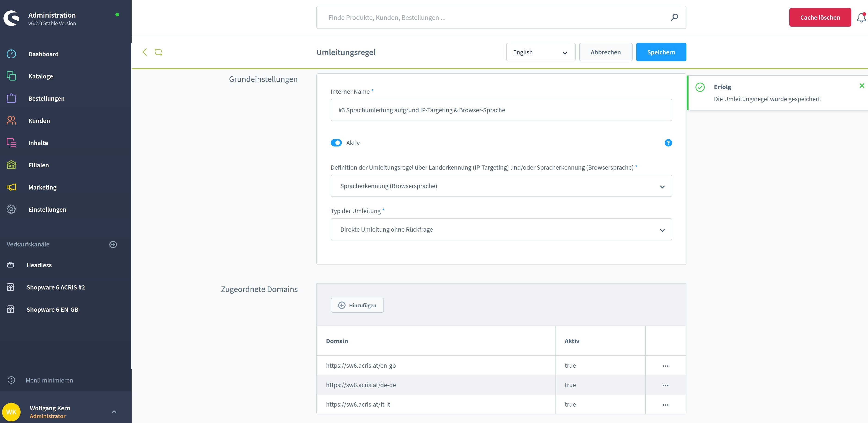Open Inhalte menu item
The image size is (868, 423).
click(x=38, y=143)
